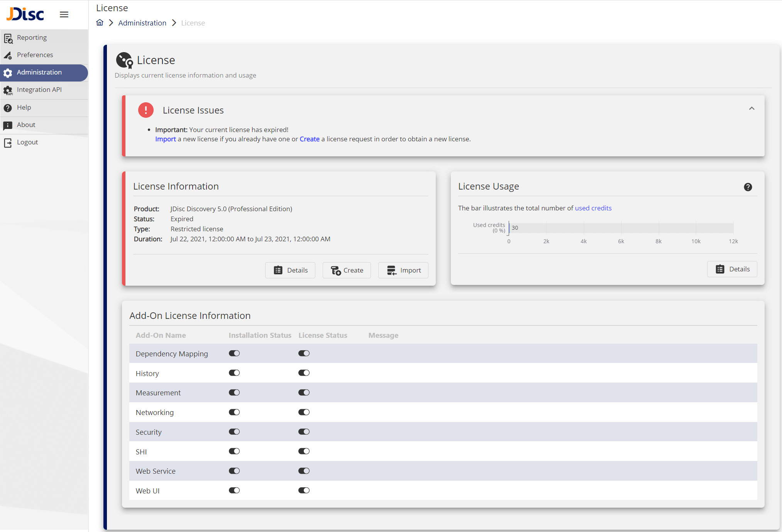Click the License Usage help question icon

click(x=748, y=187)
